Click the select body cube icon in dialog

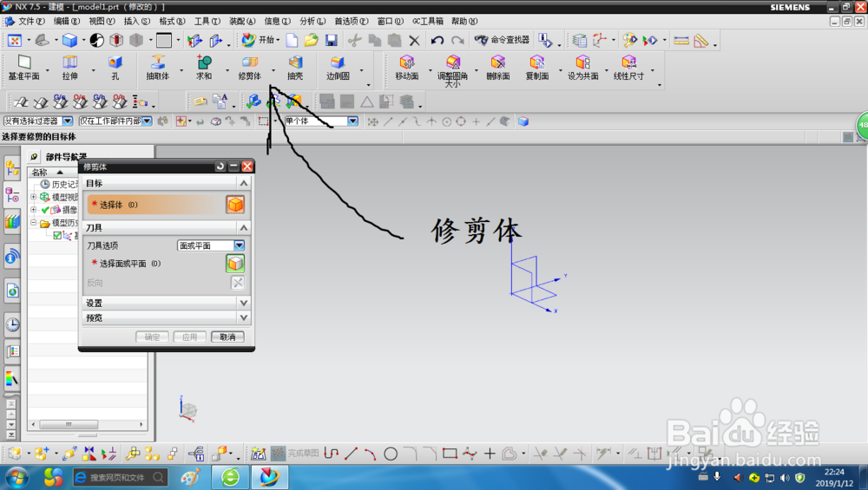tap(235, 205)
